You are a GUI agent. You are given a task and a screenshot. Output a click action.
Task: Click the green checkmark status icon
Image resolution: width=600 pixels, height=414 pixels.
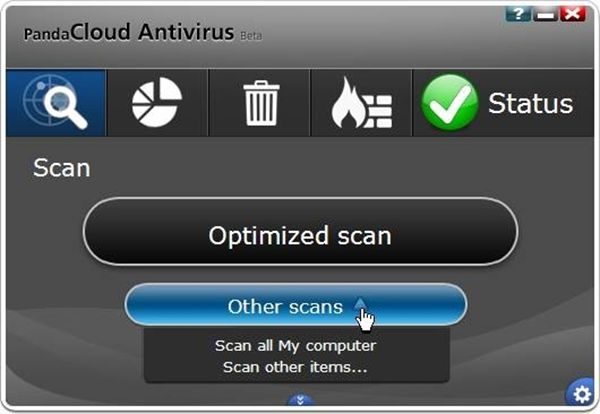(450, 103)
